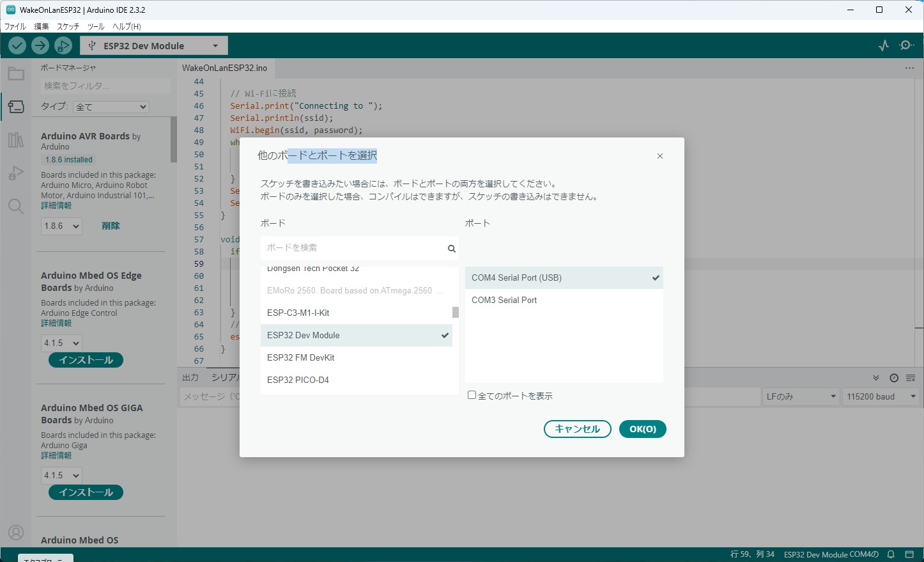Open the File menu
The height and width of the screenshot is (562, 924).
[x=15, y=26]
